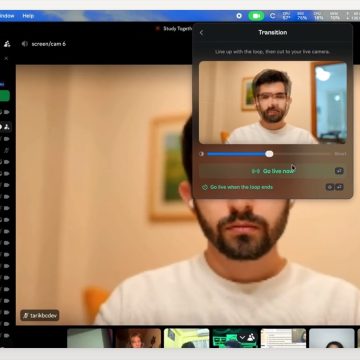Click the screen/cam 6 channel title

48,44
